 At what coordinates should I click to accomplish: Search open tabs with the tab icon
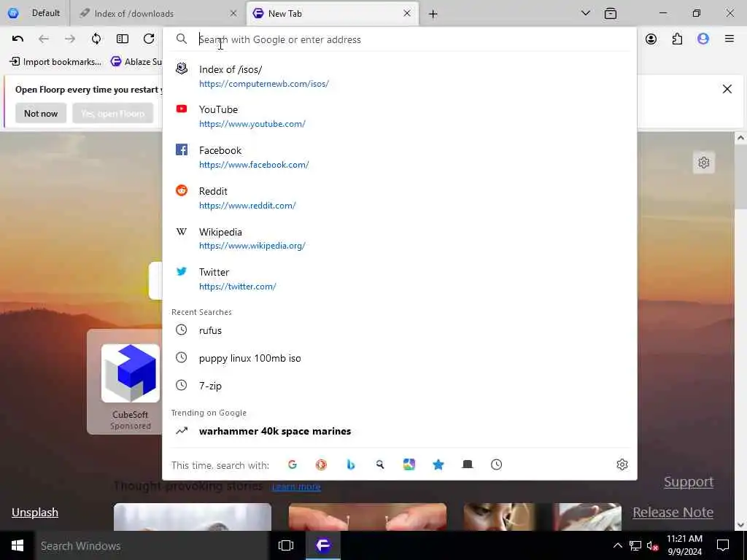click(468, 464)
